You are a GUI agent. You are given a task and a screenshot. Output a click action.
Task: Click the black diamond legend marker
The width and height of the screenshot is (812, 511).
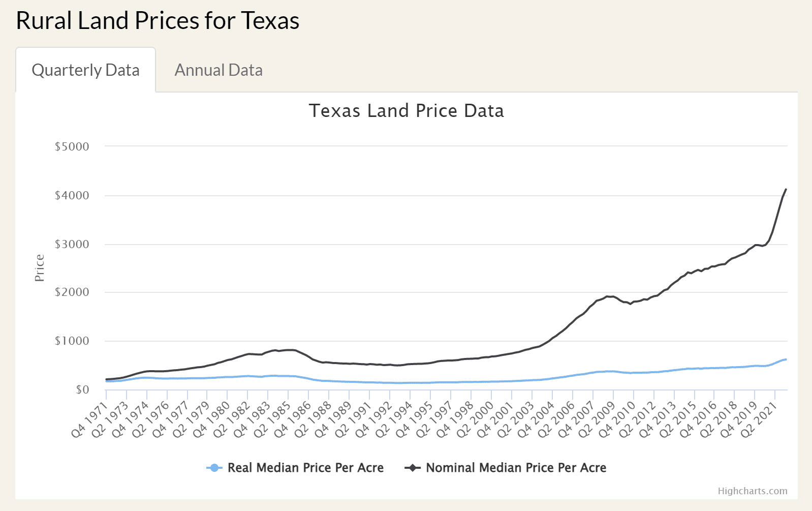(x=413, y=468)
